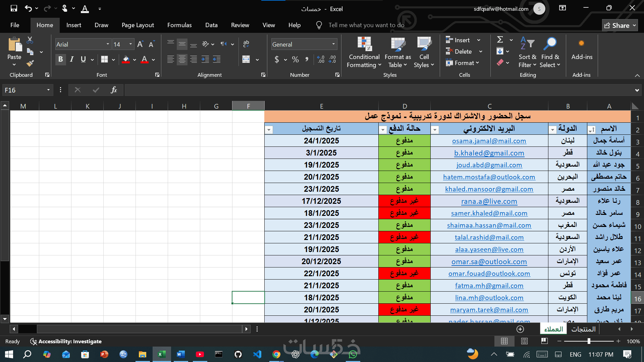This screenshot has height=362, width=644.
Task: Toggle Bold formatting
Action: (x=60, y=59)
